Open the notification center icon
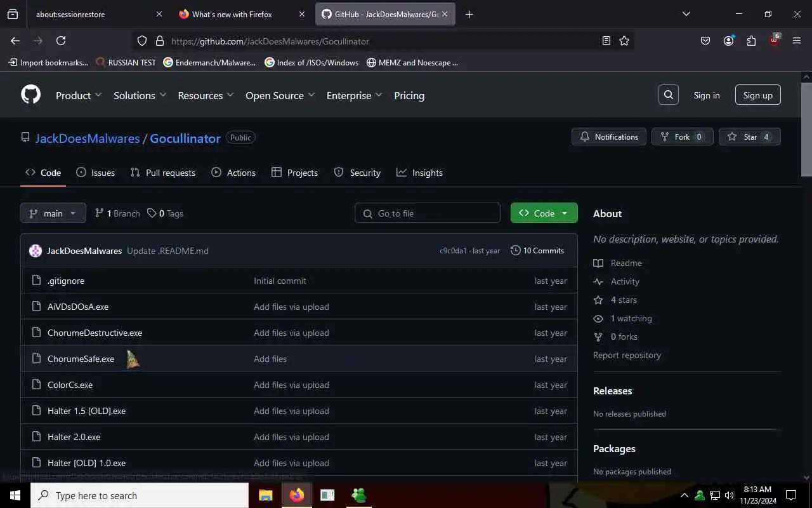Viewport: 812px width, 508px height. 791,495
